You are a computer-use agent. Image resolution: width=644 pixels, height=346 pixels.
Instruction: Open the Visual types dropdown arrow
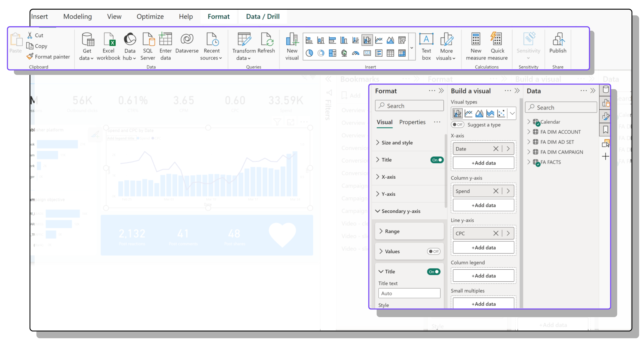pyautogui.click(x=512, y=113)
